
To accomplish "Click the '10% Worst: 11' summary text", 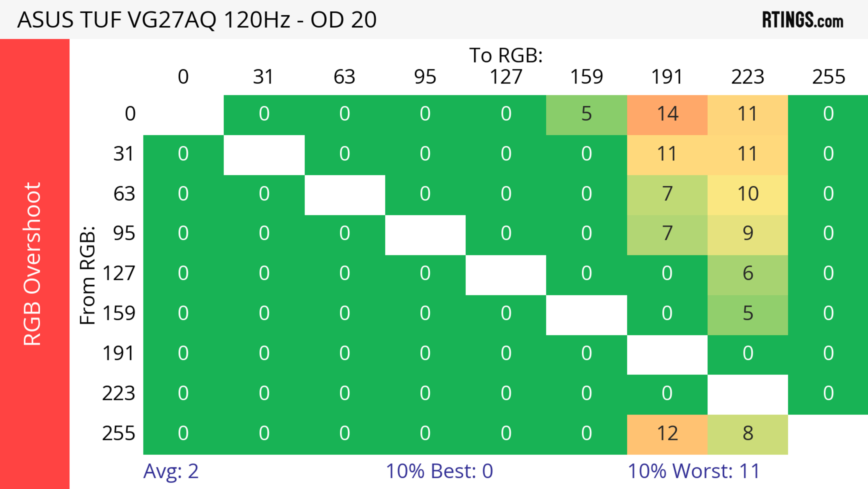I will pyautogui.click(x=694, y=471).
